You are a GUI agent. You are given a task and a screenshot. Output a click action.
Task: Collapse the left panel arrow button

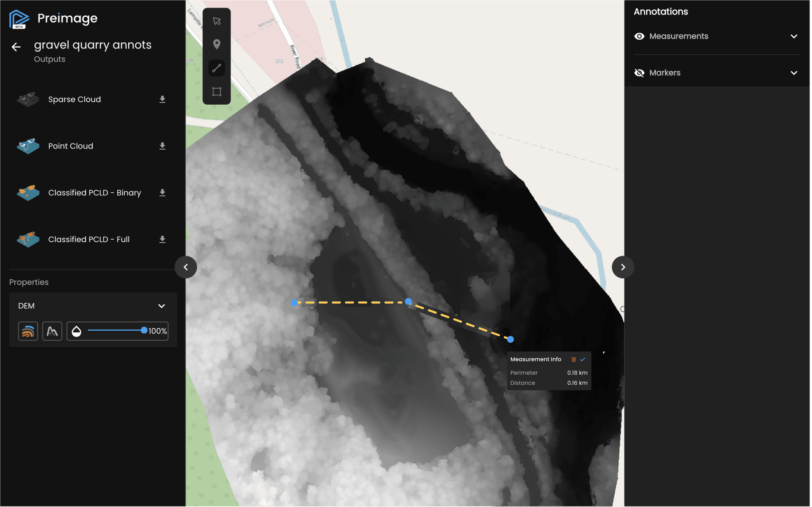(186, 267)
